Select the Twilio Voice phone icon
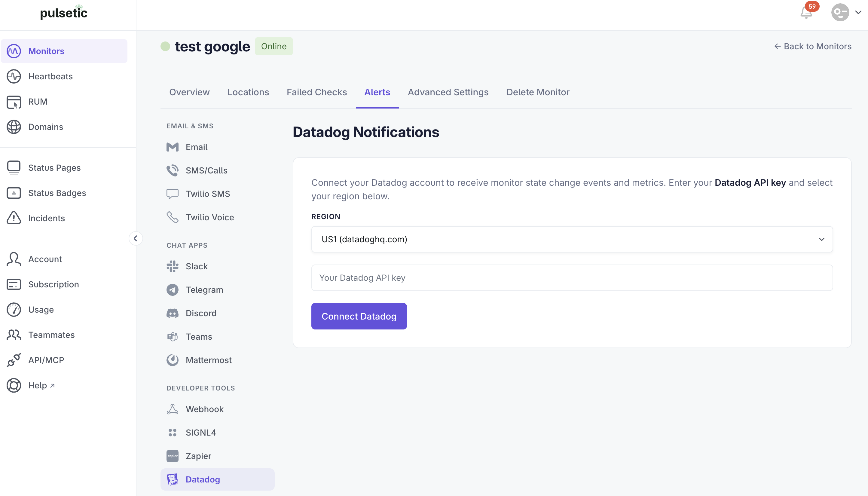 [172, 217]
